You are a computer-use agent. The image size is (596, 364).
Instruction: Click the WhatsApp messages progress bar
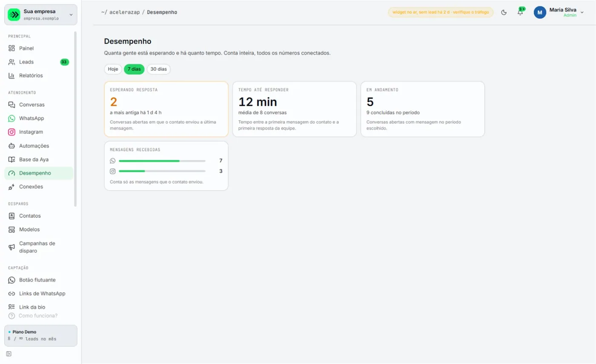click(162, 161)
